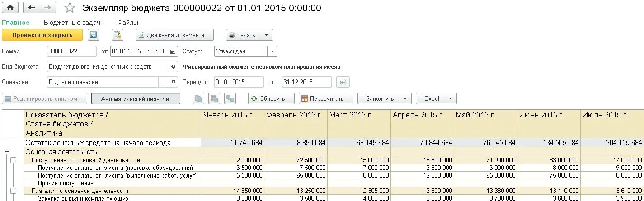Collapse the Основная деятельность group
The width and height of the screenshot is (644, 201).
(x=6, y=152)
